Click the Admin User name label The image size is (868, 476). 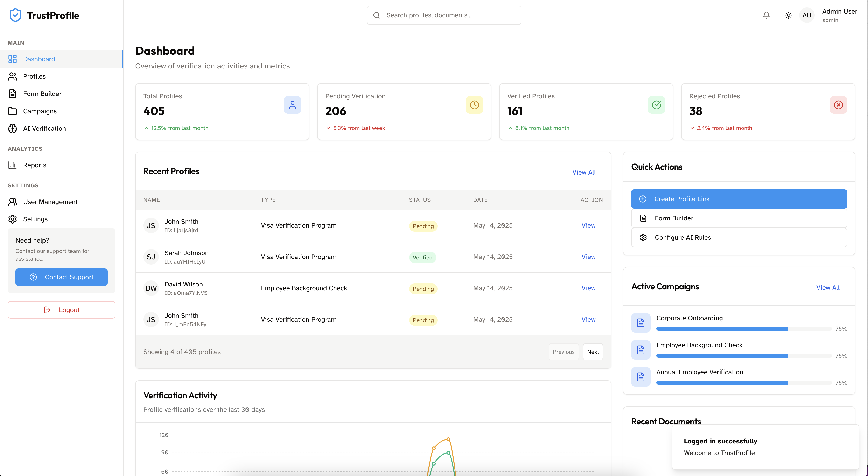(x=839, y=11)
